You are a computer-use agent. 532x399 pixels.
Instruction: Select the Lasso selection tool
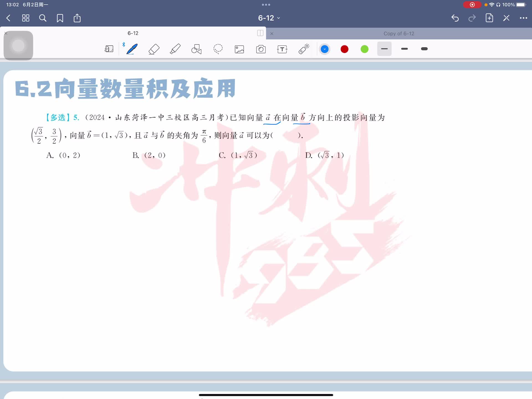click(218, 49)
